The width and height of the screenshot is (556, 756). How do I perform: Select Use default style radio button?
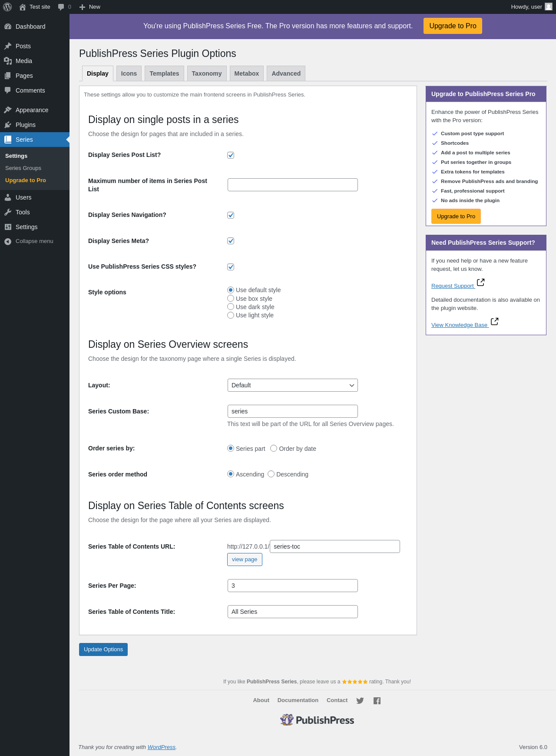[231, 290]
